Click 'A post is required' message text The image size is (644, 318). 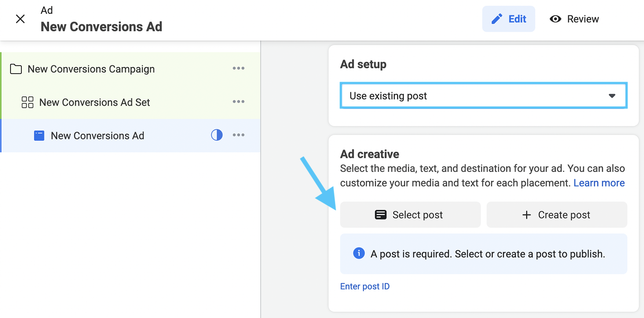(x=488, y=254)
